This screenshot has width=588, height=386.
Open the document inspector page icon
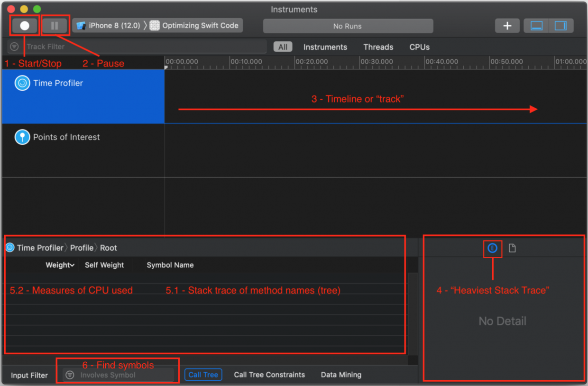click(512, 248)
